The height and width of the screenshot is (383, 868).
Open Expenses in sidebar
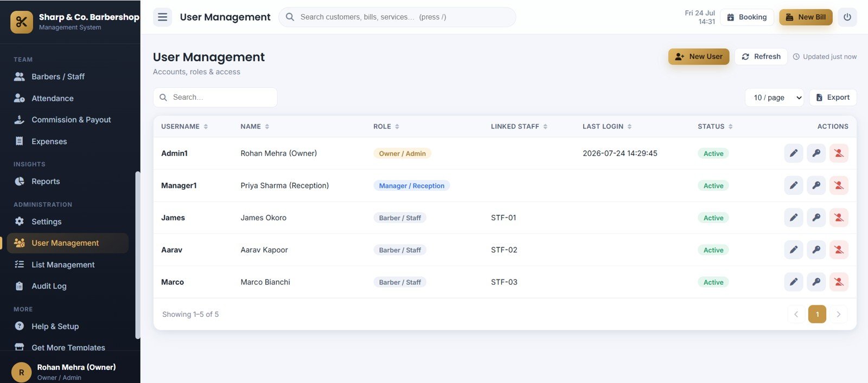(68, 142)
